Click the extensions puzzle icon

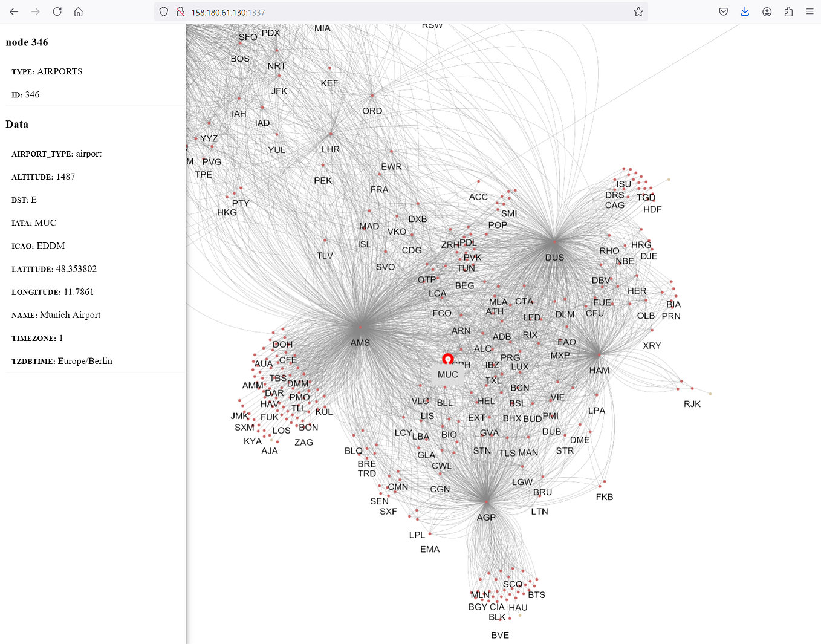click(x=788, y=11)
